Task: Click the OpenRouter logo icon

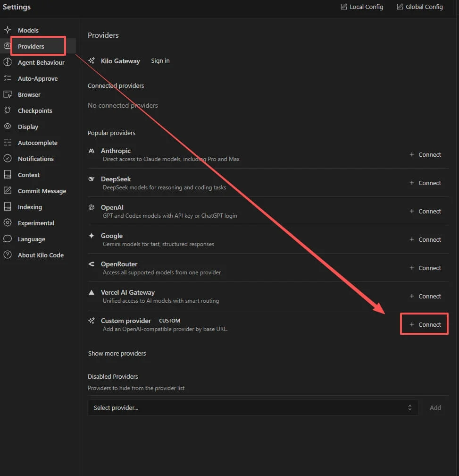Action: (x=92, y=264)
